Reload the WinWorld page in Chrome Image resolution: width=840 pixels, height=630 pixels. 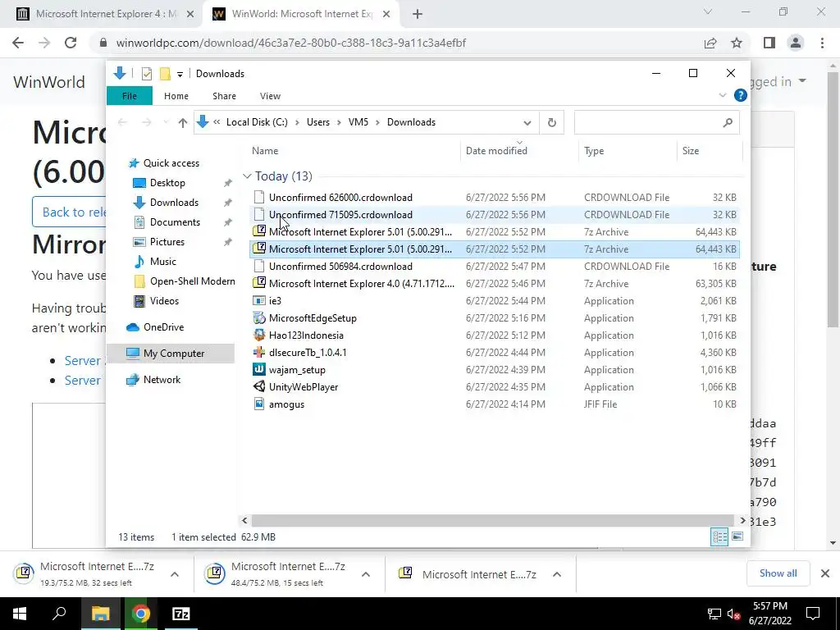[x=71, y=43]
